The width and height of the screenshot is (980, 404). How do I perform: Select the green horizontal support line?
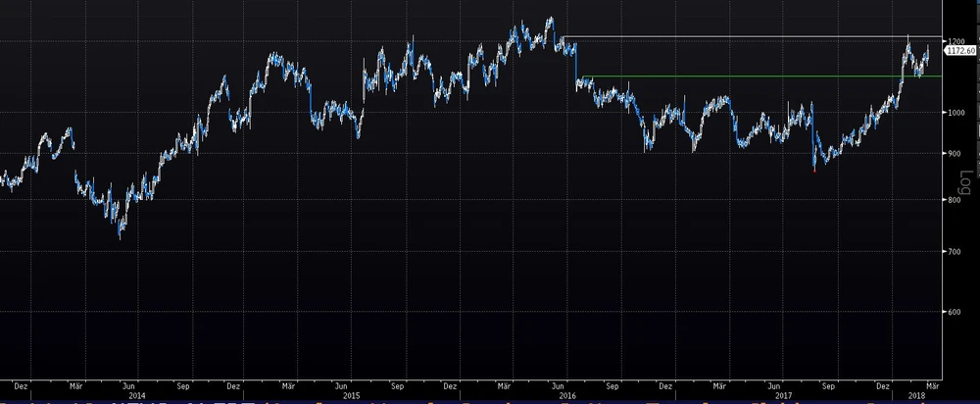pos(745,76)
